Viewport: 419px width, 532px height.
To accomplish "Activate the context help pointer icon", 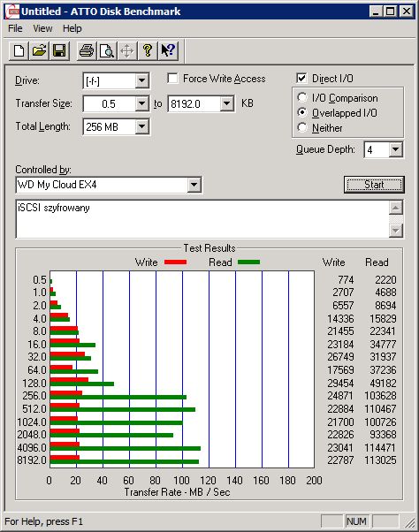I will click(168, 51).
